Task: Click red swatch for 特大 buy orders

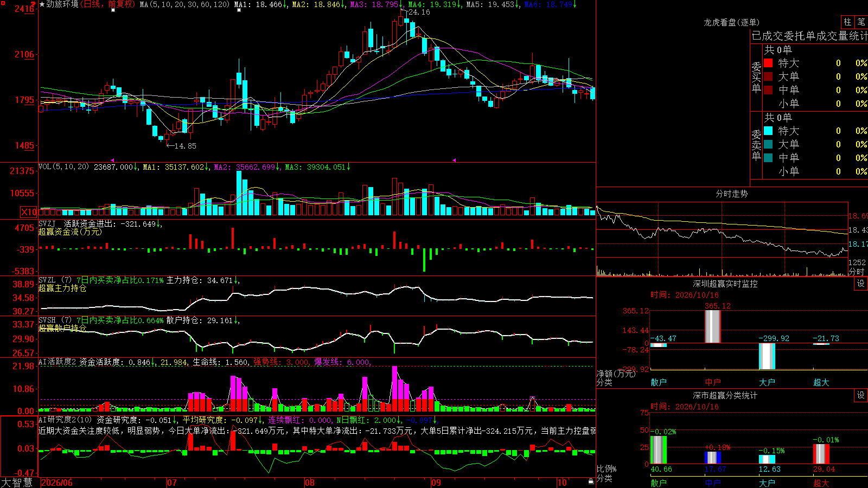Action: coord(768,63)
